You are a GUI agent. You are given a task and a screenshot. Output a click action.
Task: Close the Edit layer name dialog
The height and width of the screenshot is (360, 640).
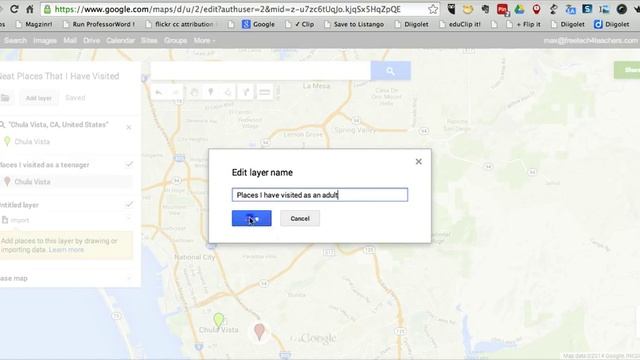[x=418, y=162]
